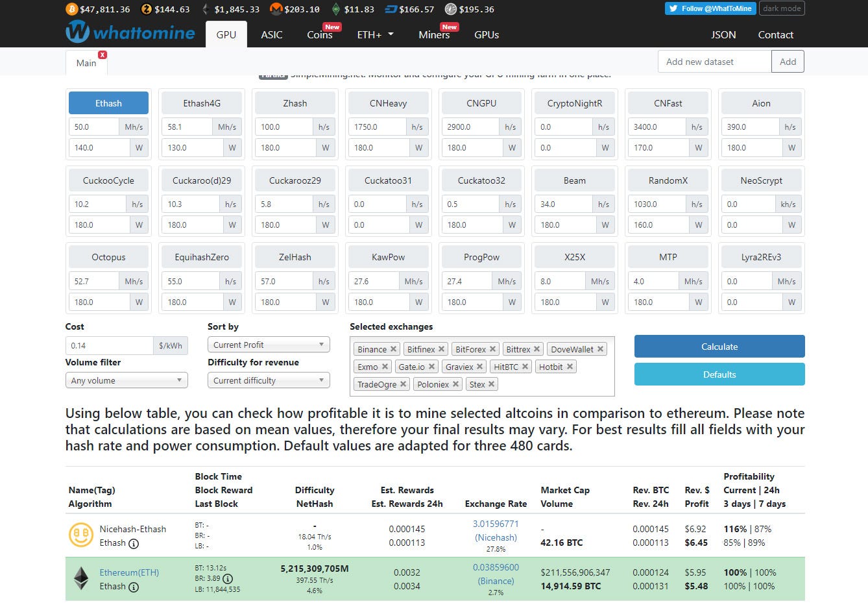The width and height of the screenshot is (868, 612).
Task: Remove Graviex exchange tag
Action: click(x=479, y=366)
